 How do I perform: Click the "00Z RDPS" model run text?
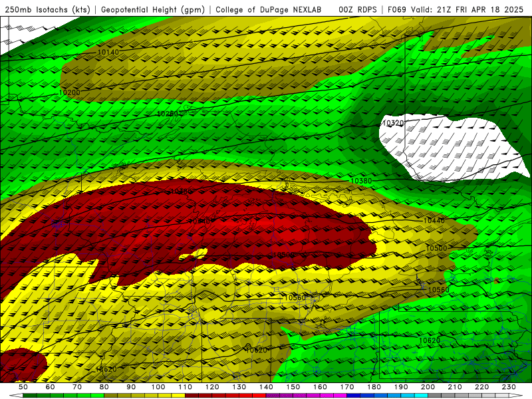(x=358, y=10)
